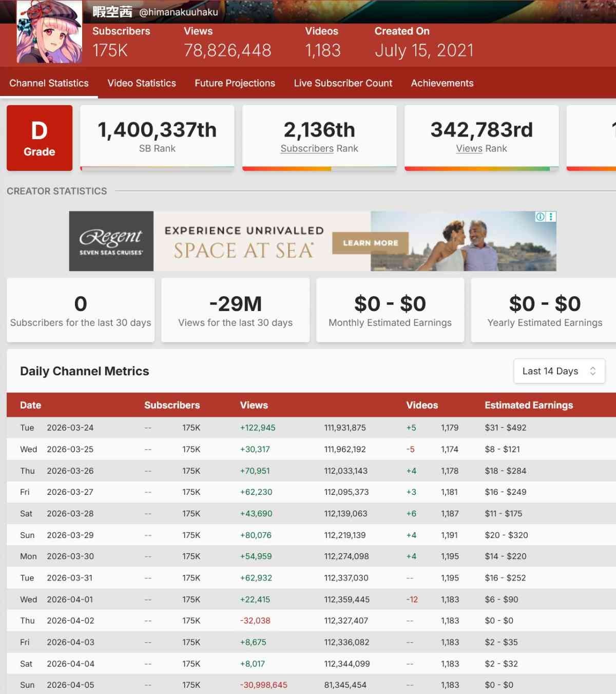
Task: Open the Video Statistics tab
Action: [142, 83]
